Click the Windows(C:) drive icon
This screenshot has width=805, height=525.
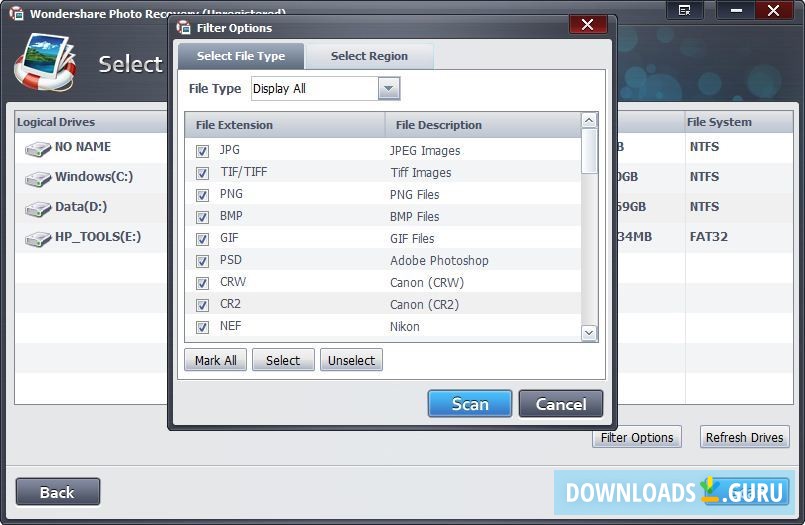(x=38, y=179)
